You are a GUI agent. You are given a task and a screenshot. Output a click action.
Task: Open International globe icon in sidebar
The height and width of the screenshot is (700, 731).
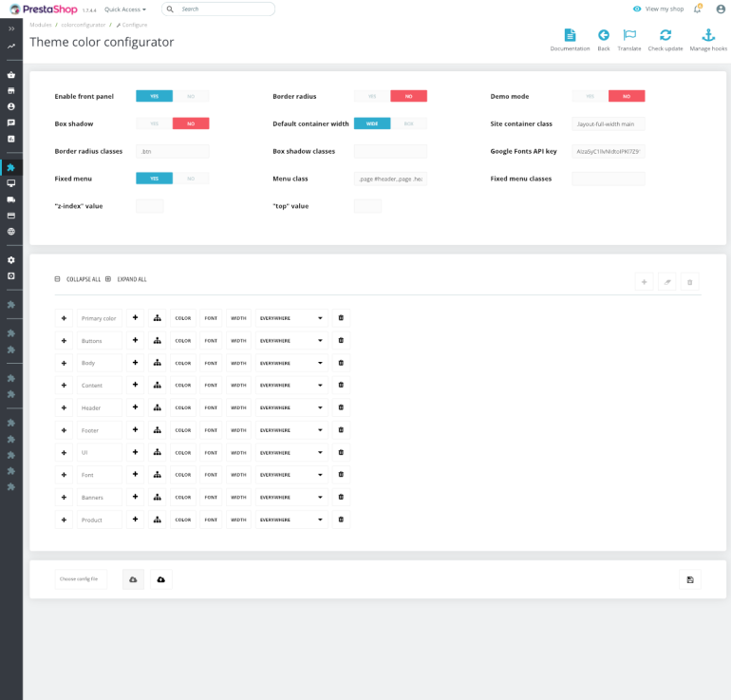tap(11, 232)
